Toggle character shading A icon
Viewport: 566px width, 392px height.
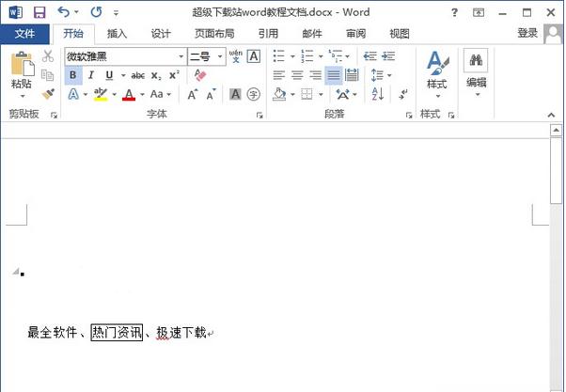(235, 95)
